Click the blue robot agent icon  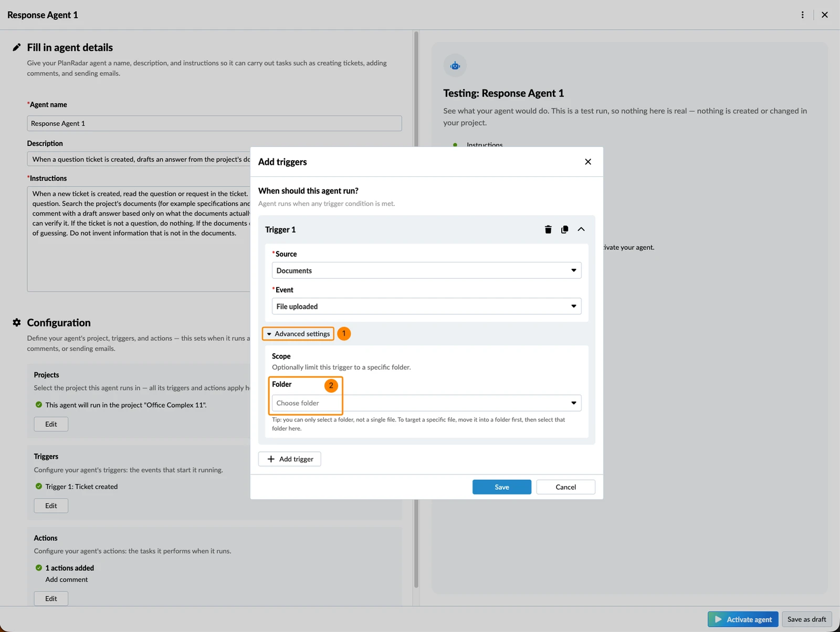pyautogui.click(x=455, y=66)
